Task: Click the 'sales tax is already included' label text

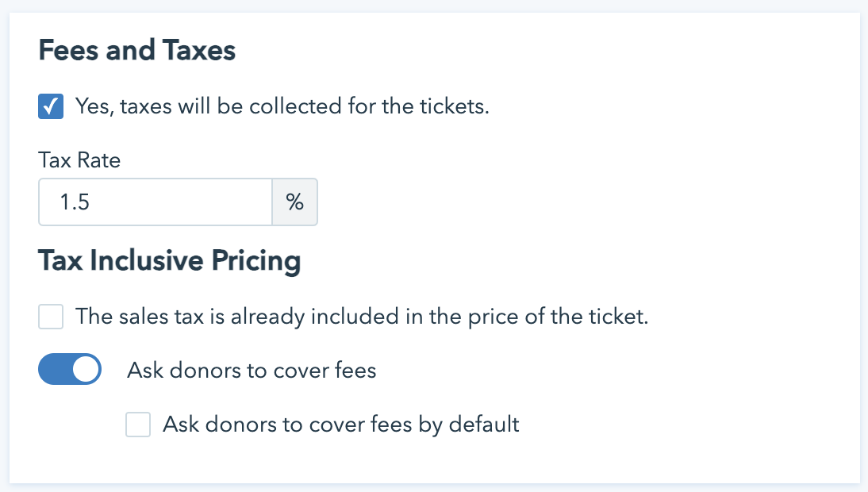Action: pyautogui.click(x=362, y=317)
